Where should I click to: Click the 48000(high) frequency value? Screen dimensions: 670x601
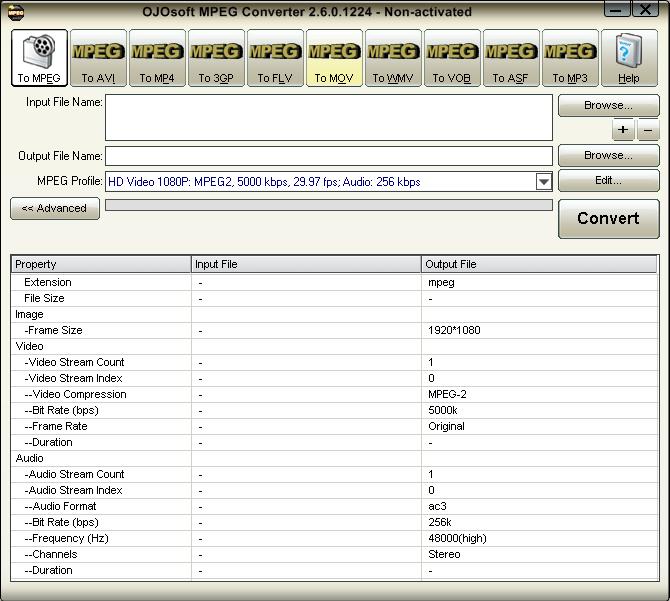coord(457,538)
